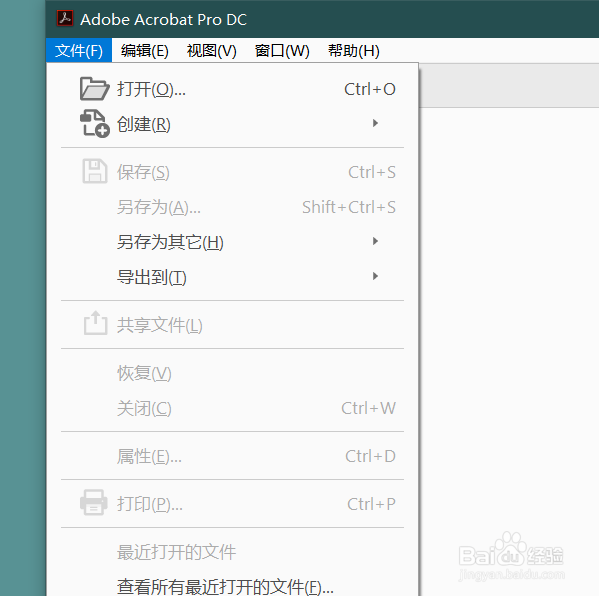Expand the 导出到(T) submenu arrow
599x596 pixels.
pos(375,276)
